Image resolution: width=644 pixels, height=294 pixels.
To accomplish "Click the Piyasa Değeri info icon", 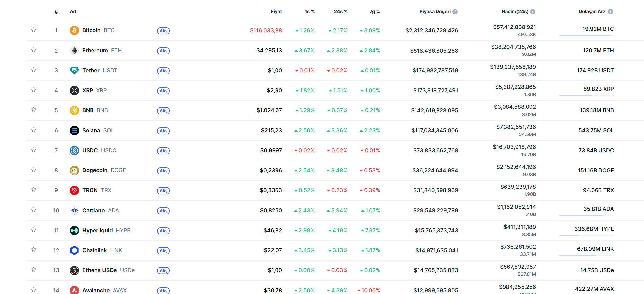I will (x=455, y=12).
